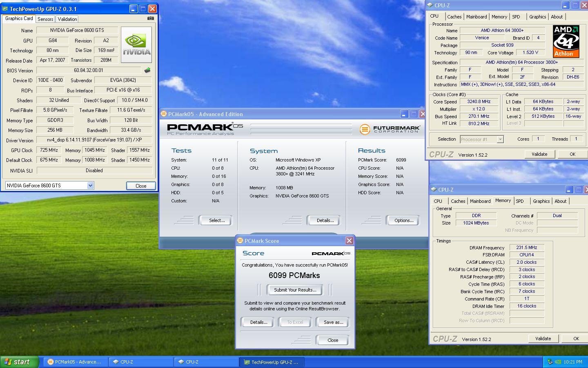This screenshot has width=588, height=368.
Task: Open the Mainboard tab in upper CPU-Z
Action: pos(477,17)
